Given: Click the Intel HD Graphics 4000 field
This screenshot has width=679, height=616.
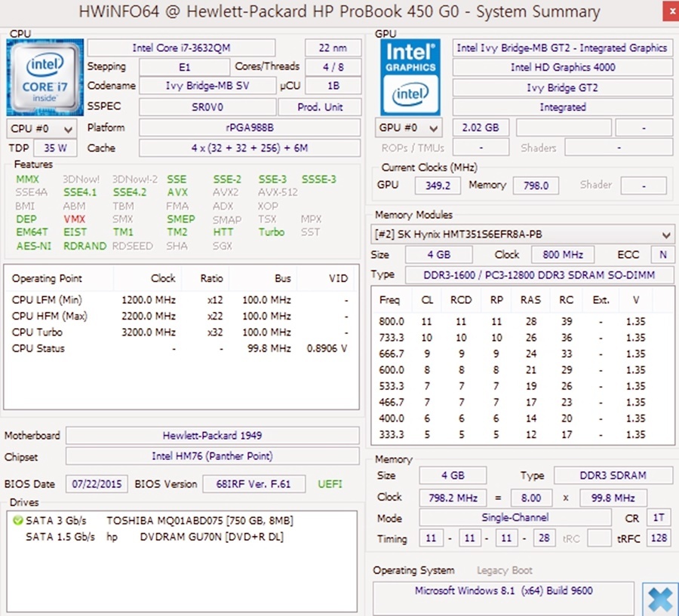Looking at the screenshot, I should coord(562,67).
